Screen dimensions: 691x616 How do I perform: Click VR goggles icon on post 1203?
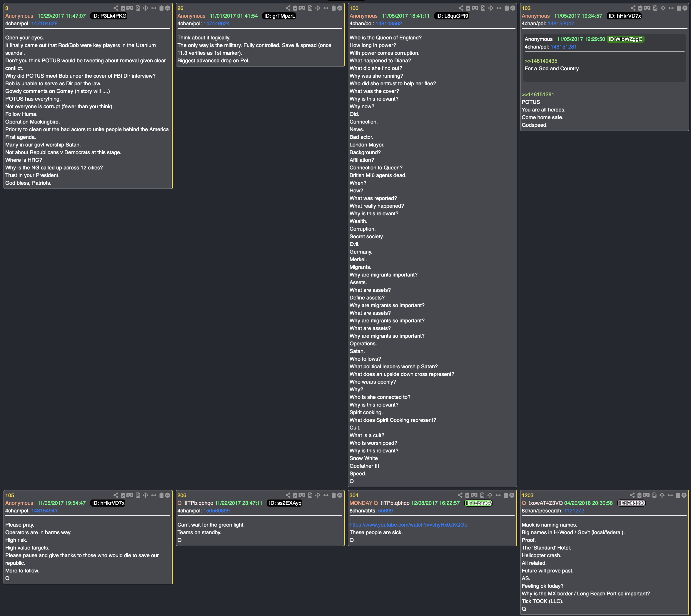(x=646, y=495)
